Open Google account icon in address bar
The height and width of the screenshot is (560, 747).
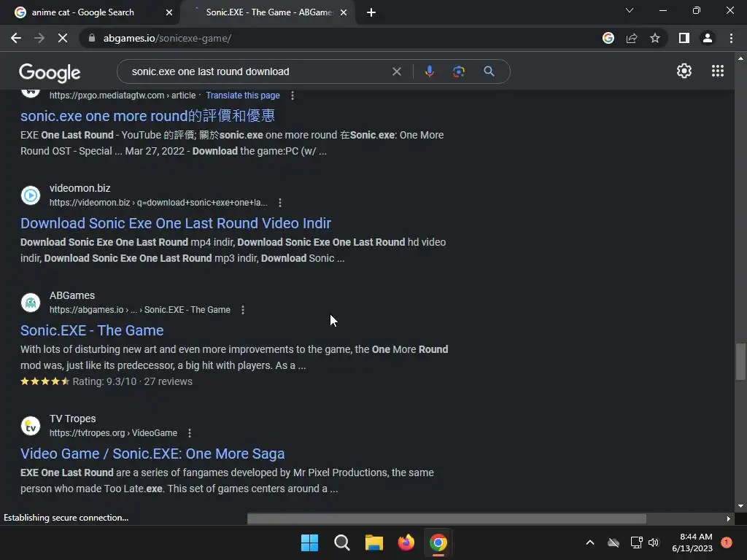pos(608,38)
